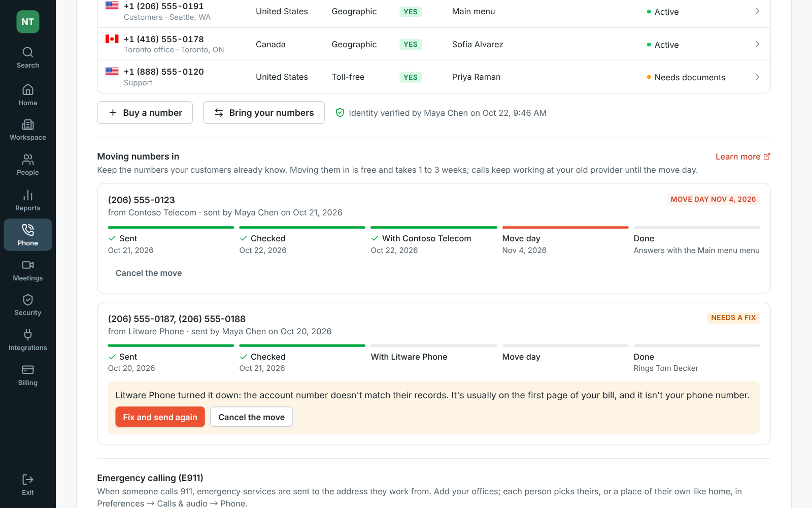Click Fix and send again
The height and width of the screenshot is (508, 812).
(160, 417)
